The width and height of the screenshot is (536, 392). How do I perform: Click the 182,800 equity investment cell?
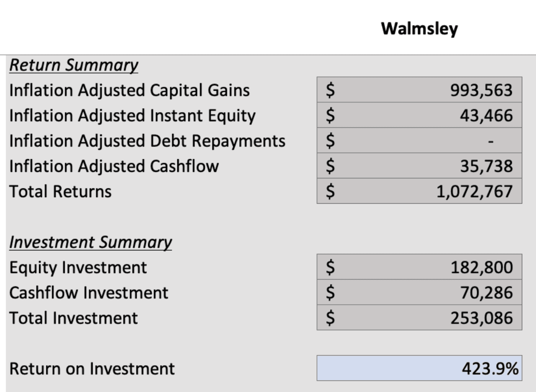[419, 267]
